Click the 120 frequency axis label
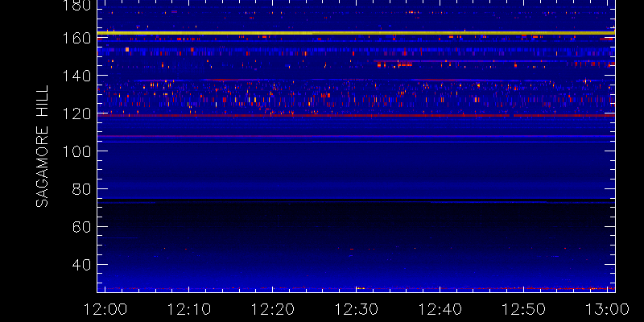This screenshot has height=322, width=644. [76, 114]
